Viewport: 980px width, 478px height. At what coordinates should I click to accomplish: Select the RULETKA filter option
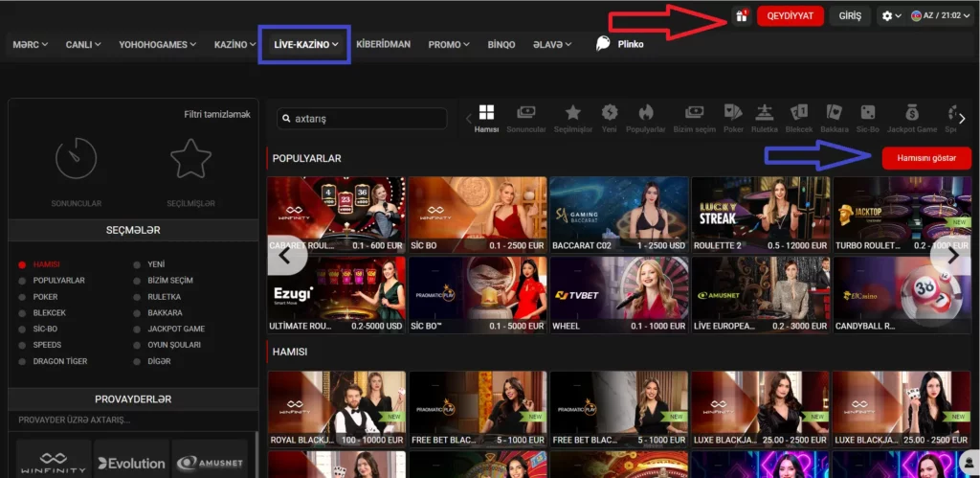point(165,297)
